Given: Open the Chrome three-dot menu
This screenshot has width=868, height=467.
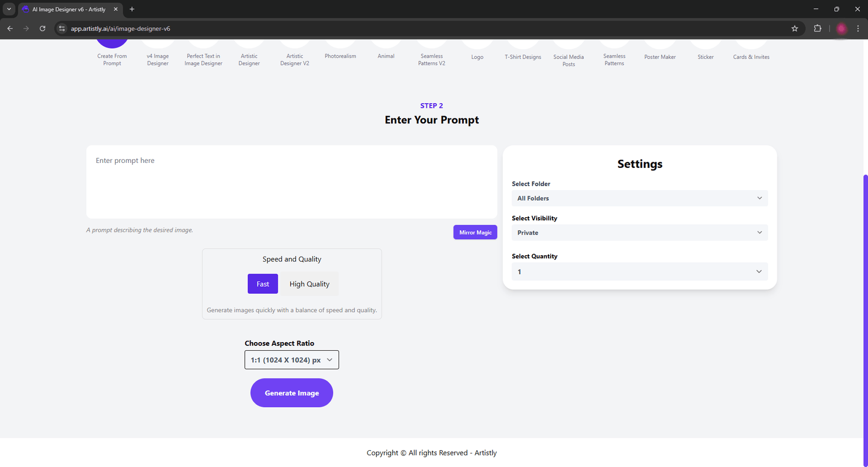Looking at the screenshot, I should click(858, 29).
